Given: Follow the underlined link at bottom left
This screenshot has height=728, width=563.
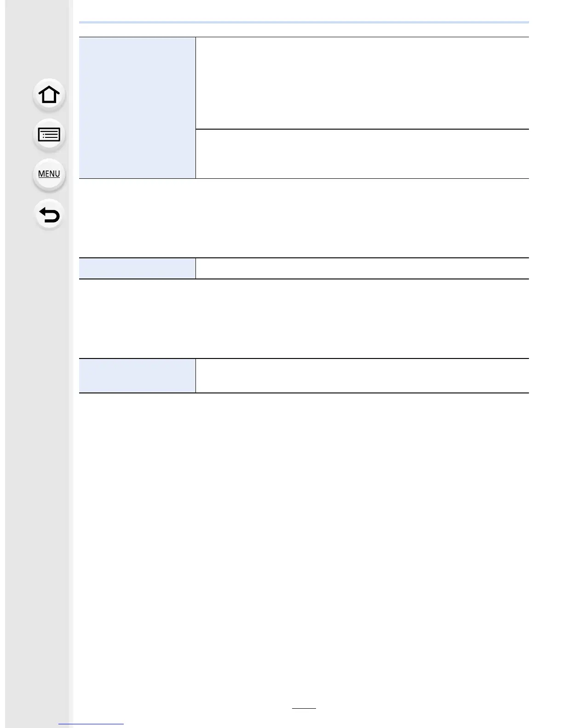Looking at the screenshot, I should (x=91, y=724).
